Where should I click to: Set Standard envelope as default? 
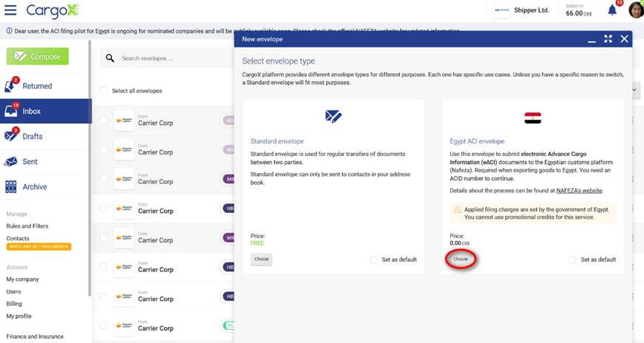click(x=373, y=259)
